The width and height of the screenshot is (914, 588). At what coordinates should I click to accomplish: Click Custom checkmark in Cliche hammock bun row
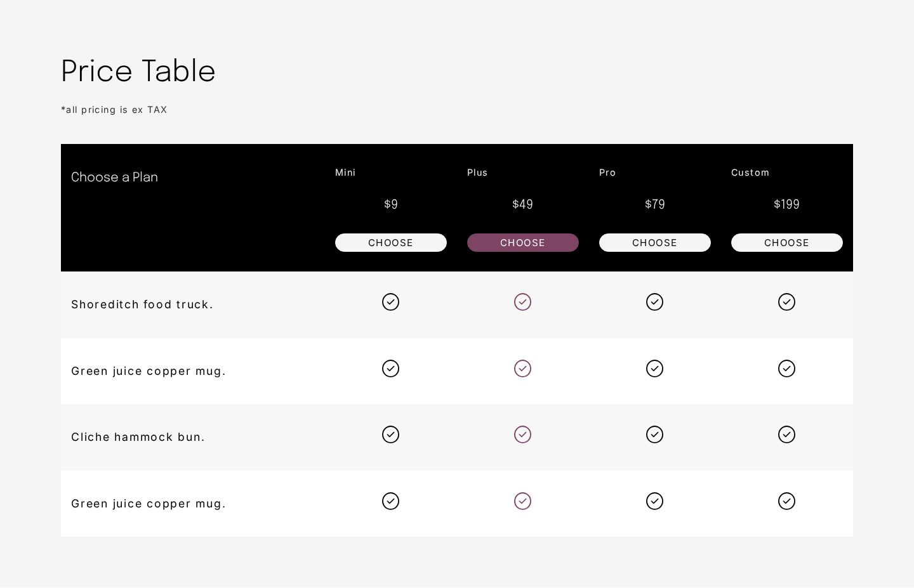click(x=787, y=434)
